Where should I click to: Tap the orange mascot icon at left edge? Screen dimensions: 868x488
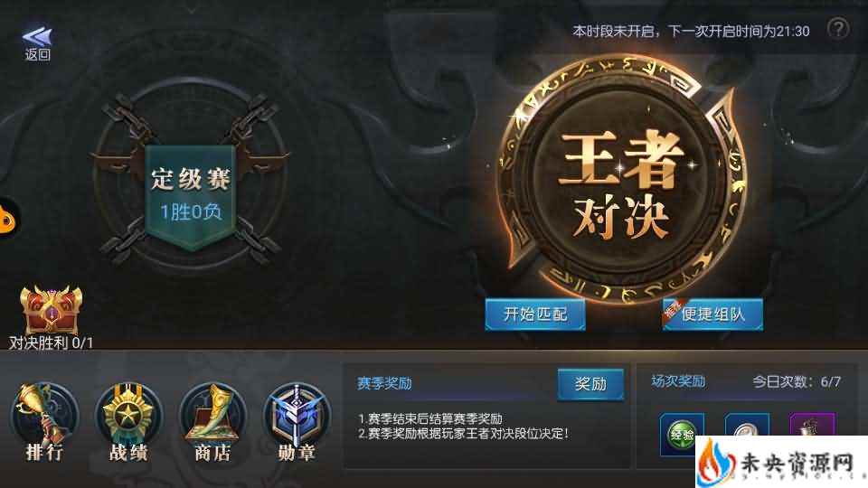coord(8,219)
